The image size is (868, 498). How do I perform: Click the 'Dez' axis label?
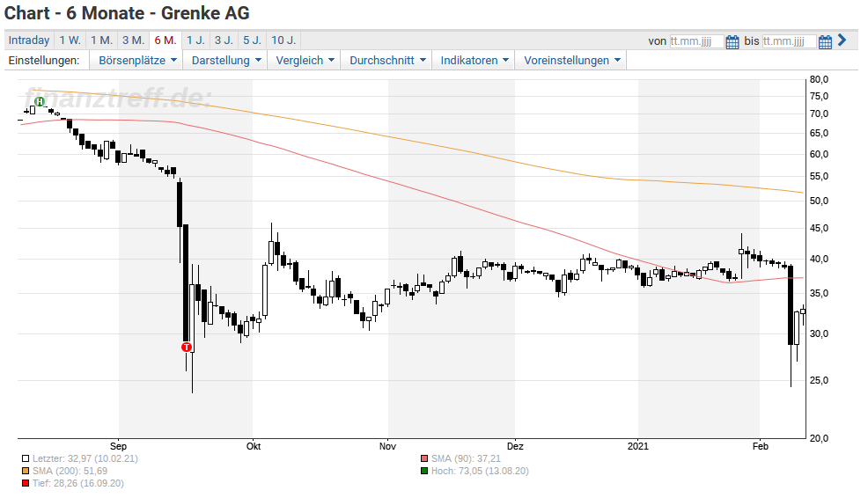pyautogui.click(x=515, y=446)
